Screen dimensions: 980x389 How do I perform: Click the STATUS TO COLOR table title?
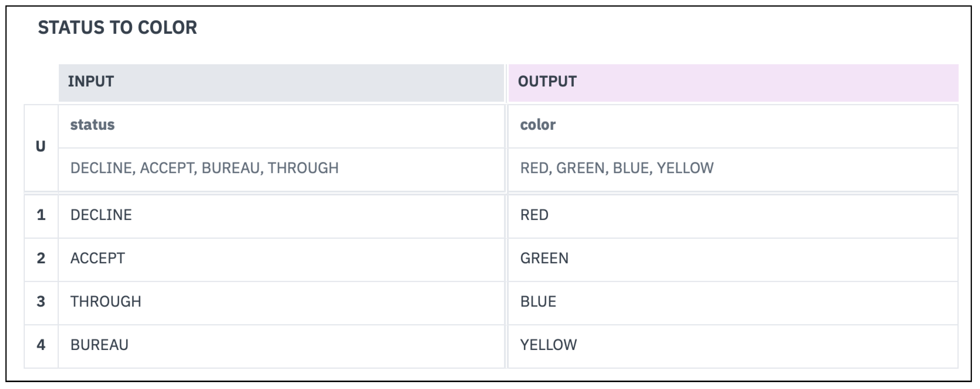pyautogui.click(x=117, y=27)
